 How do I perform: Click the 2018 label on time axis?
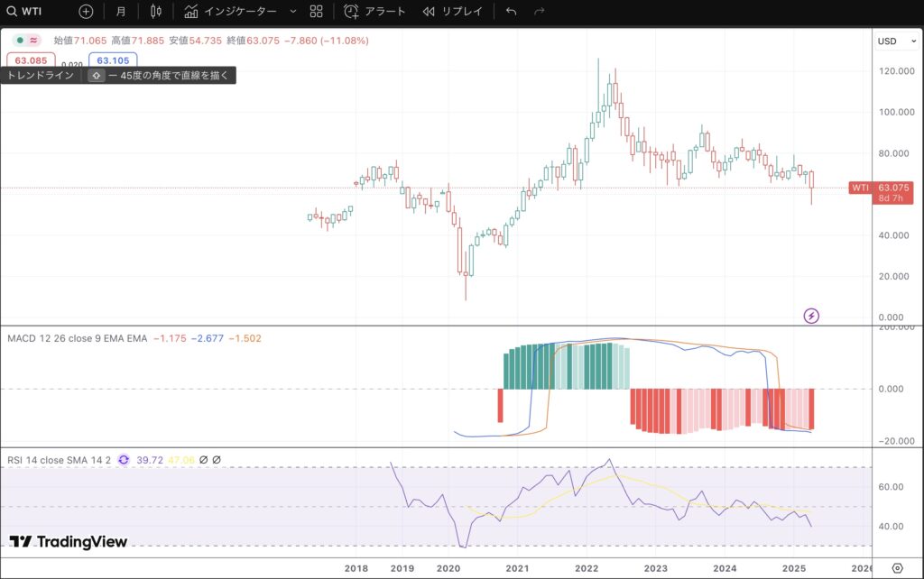click(356, 568)
